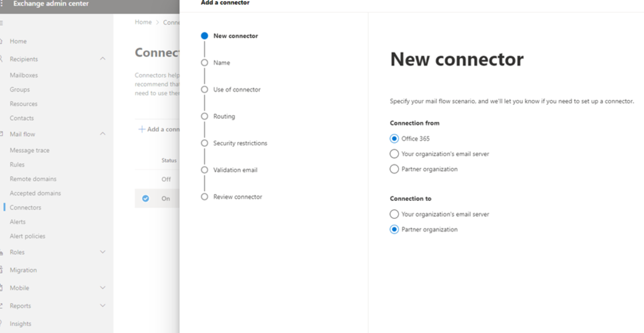The width and height of the screenshot is (644, 333).
Task: Select Office 365 as connection source
Action: click(x=394, y=139)
